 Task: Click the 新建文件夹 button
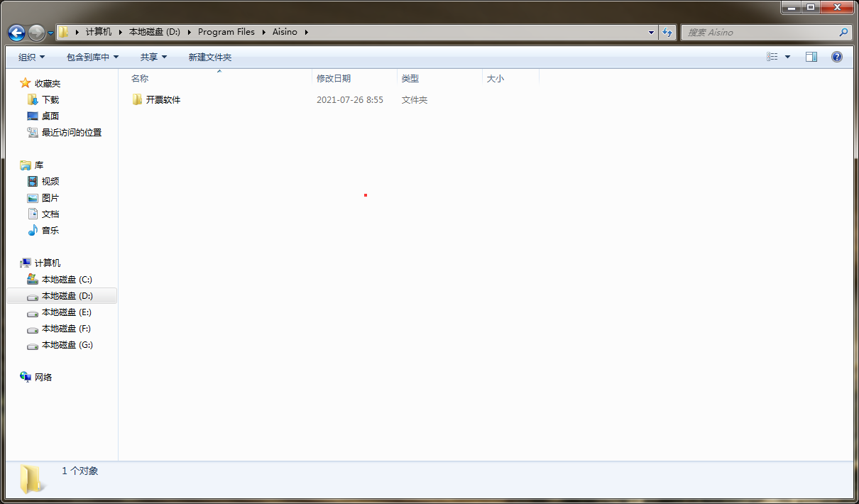coord(210,57)
